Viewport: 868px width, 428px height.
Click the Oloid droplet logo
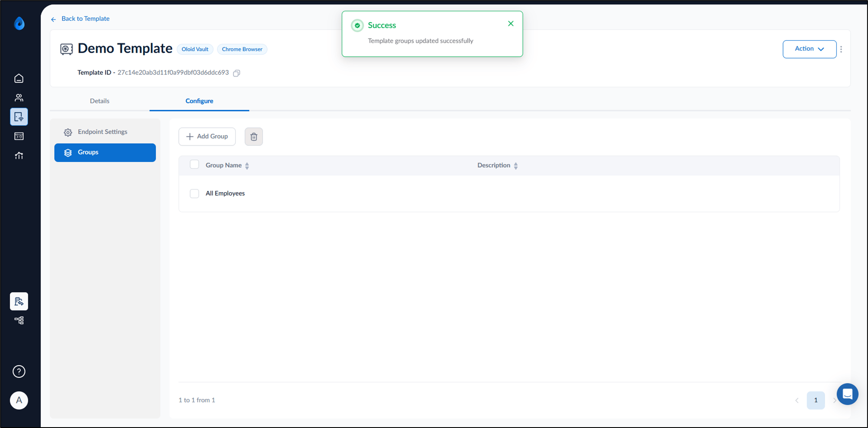[19, 23]
